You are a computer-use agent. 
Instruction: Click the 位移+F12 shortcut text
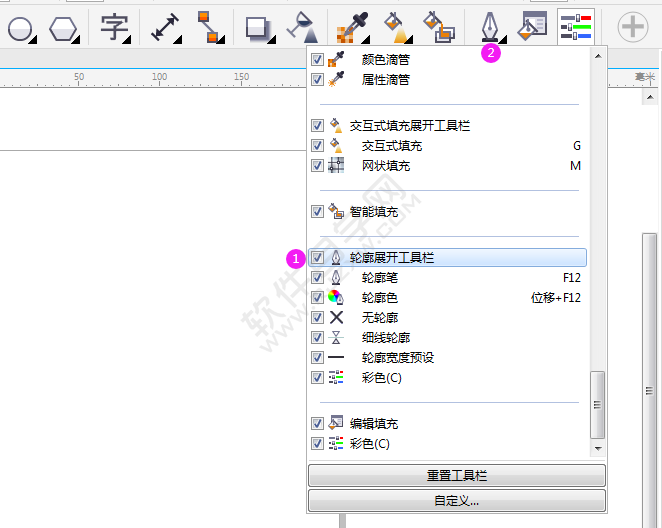556,298
